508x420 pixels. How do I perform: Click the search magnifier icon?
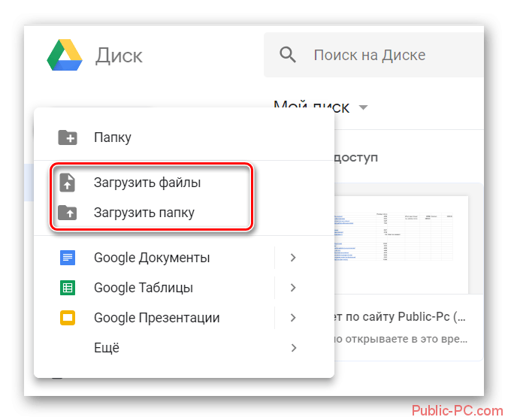(288, 55)
